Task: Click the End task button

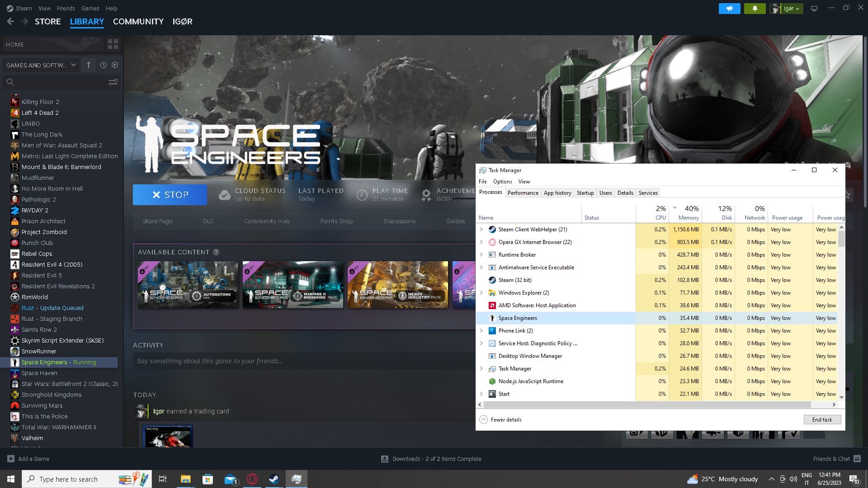Action: (822, 420)
